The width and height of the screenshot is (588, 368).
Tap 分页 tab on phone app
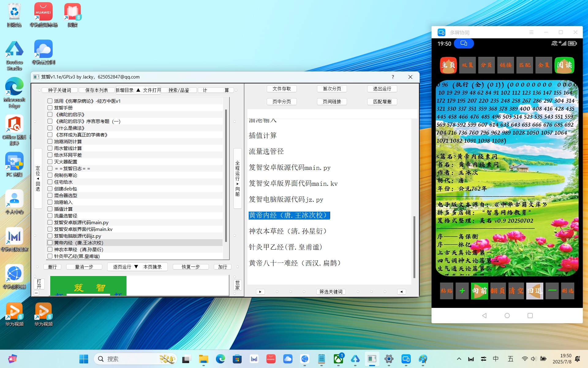point(486,65)
